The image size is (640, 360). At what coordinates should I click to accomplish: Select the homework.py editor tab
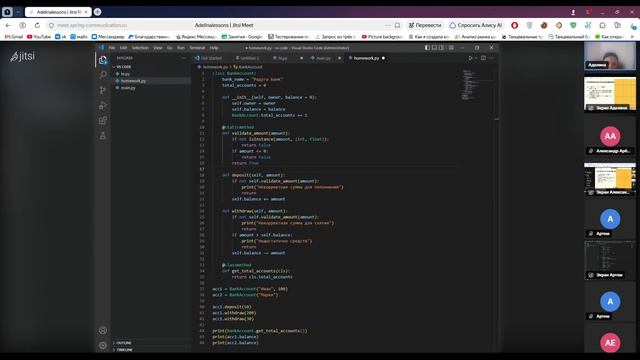366,58
